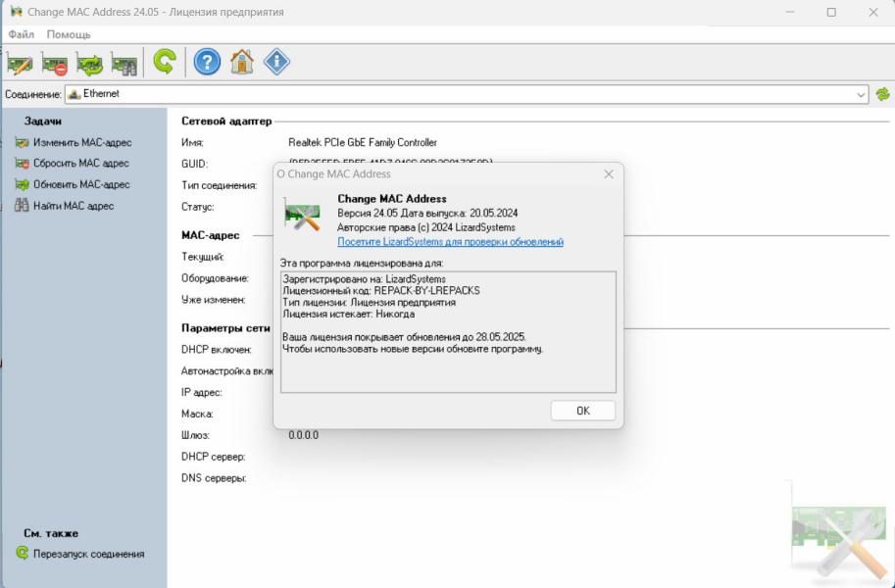
Task: Click the Имя: label
Action: coord(192,143)
